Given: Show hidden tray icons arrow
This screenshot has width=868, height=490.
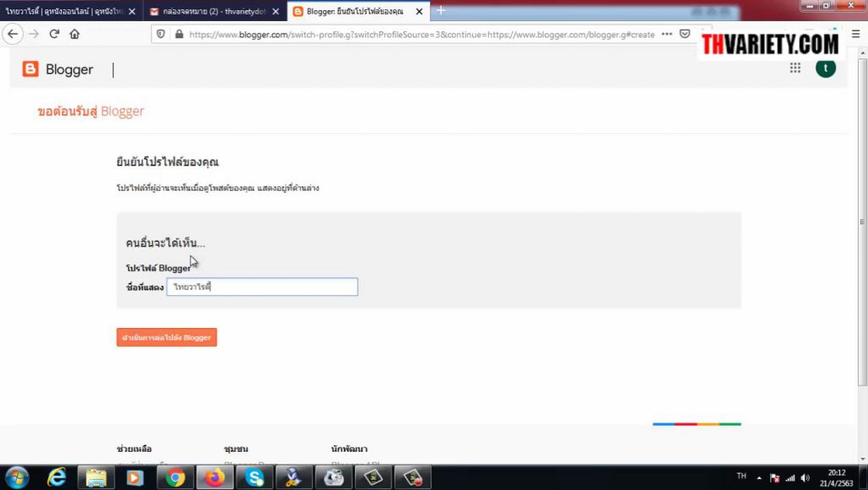Looking at the screenshot, I should (x=759, y=477).
